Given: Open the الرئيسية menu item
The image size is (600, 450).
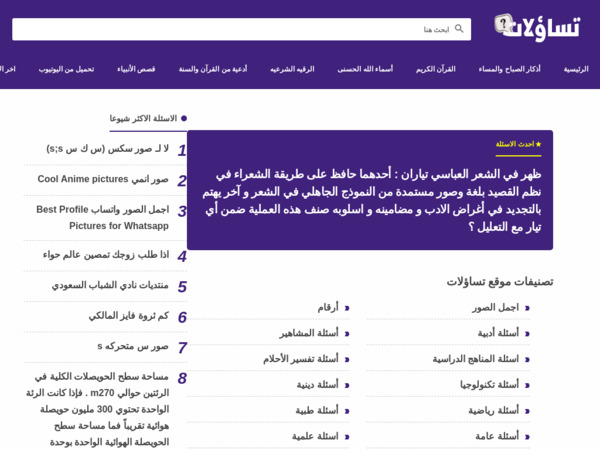Looking at the screenshot, I should click(576, 69).
